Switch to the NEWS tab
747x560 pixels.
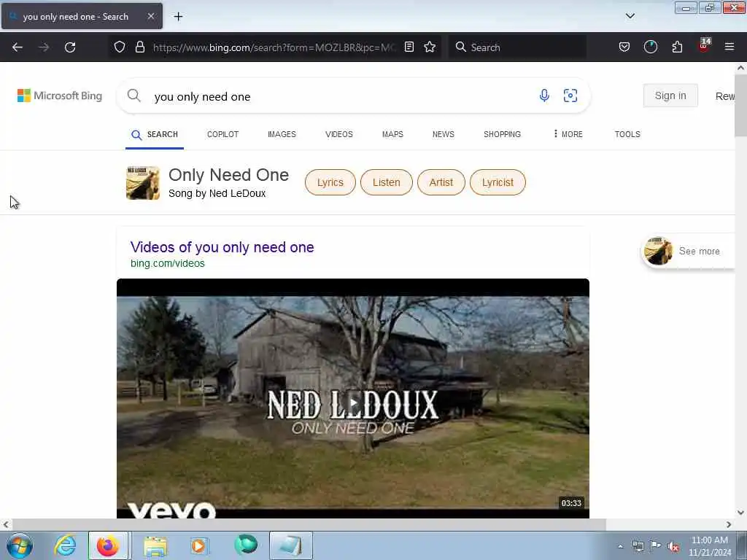click(443, 134)
